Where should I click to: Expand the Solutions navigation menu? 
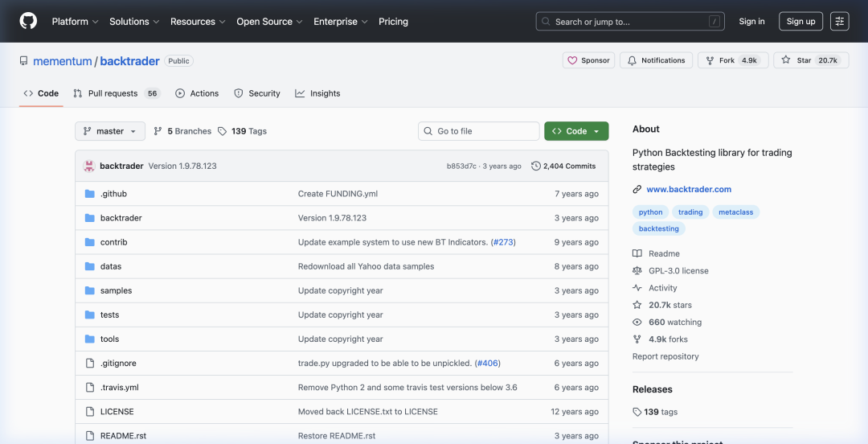point(134,22)
